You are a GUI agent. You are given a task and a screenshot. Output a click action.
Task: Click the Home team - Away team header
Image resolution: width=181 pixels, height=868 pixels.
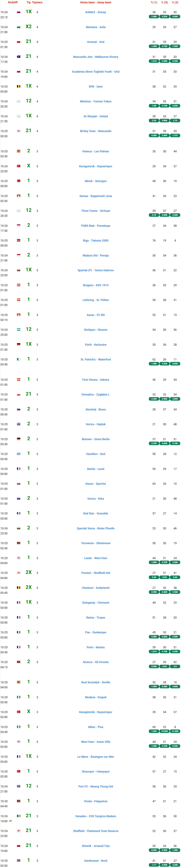(x=95, y=2)
